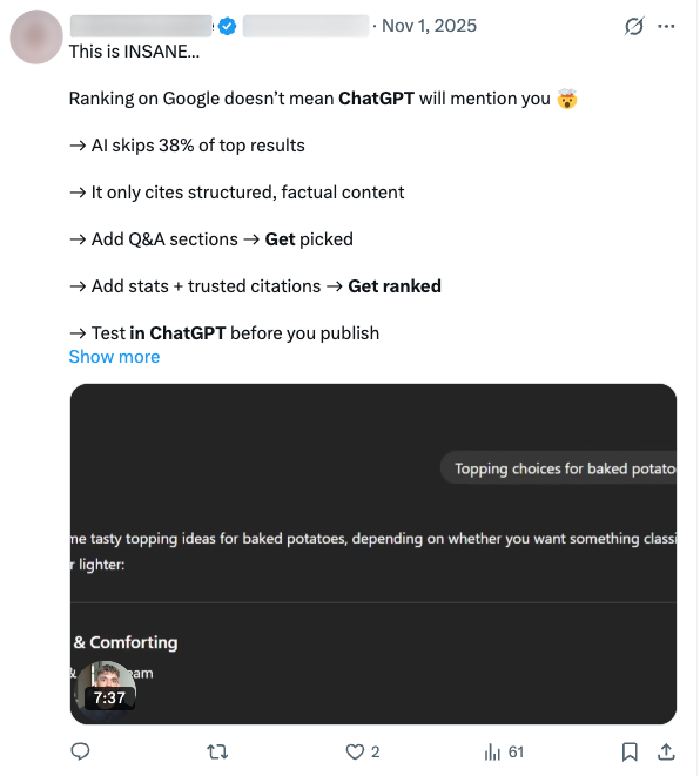Image resolution: width=700 pixels, height=776 pixels.
Task: Play the embedded ChatGPT video
Action: pos(373,554)
